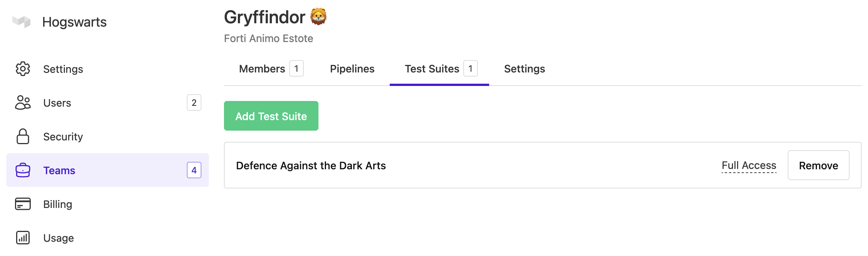Click the Users count badge showing 2
The image size is (868, 256).
194,103
